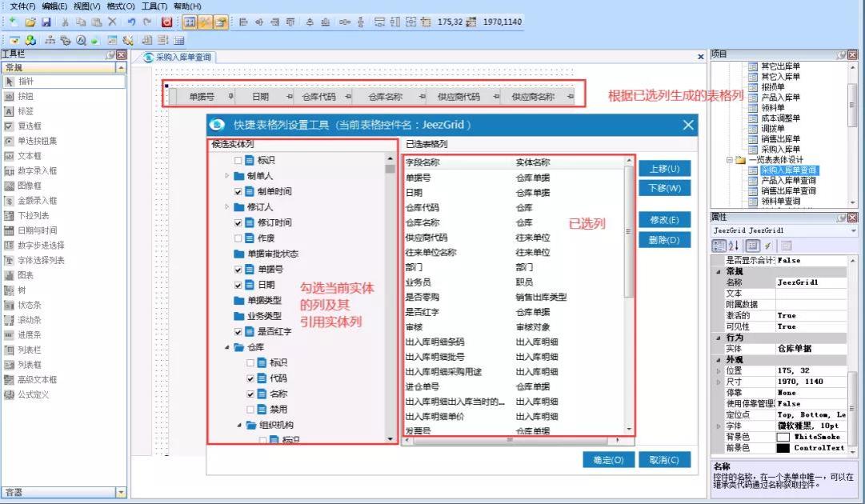Click the horizontal scrollbar under 已选表格列 list
The width and height of the screenshot is (865, 504).
(x=511, y=440)
